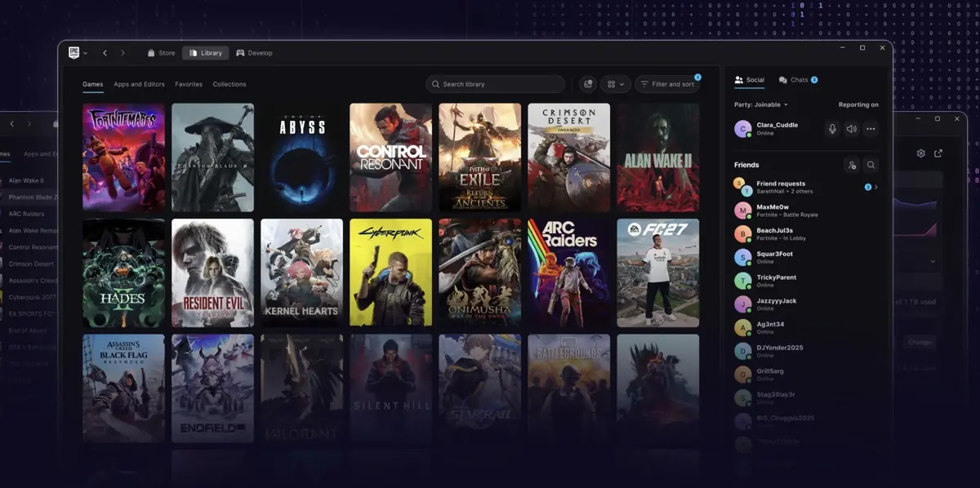Open the Onimusha game tile
980x488 pixels.
(x=479, y=273)
